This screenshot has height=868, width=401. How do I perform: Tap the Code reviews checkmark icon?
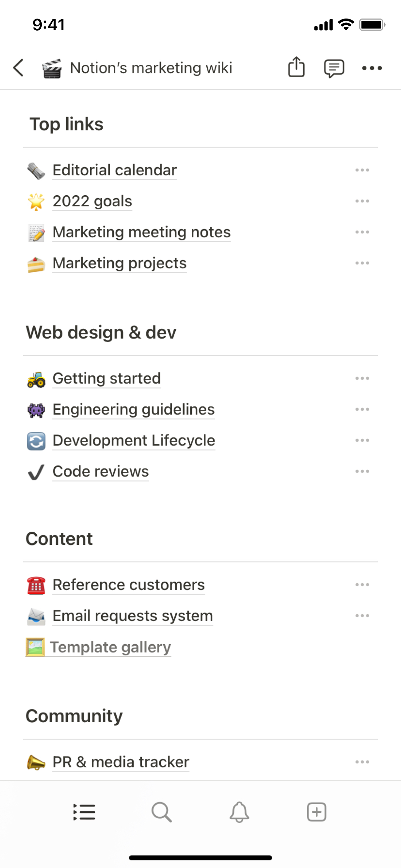(x=36, y=472)
